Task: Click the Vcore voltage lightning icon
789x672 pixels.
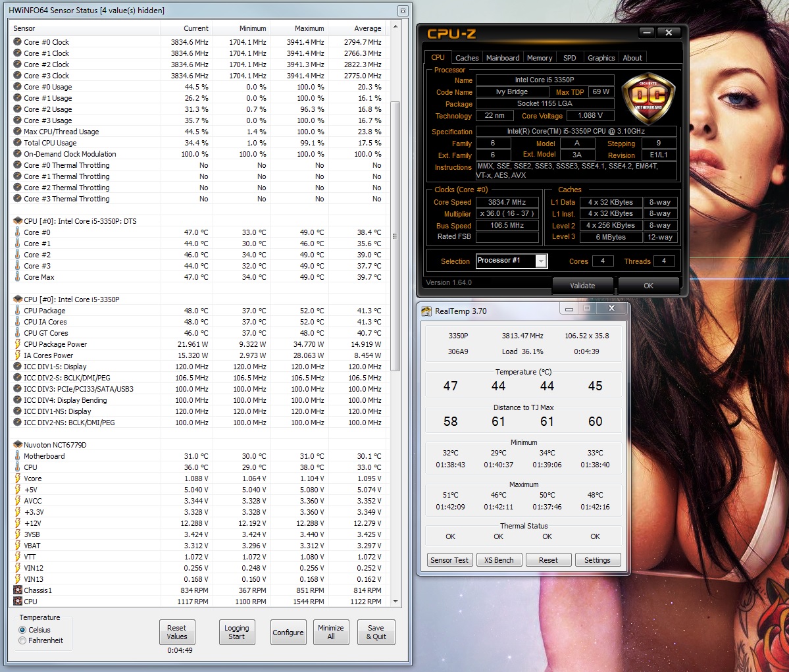Action: 18,478
